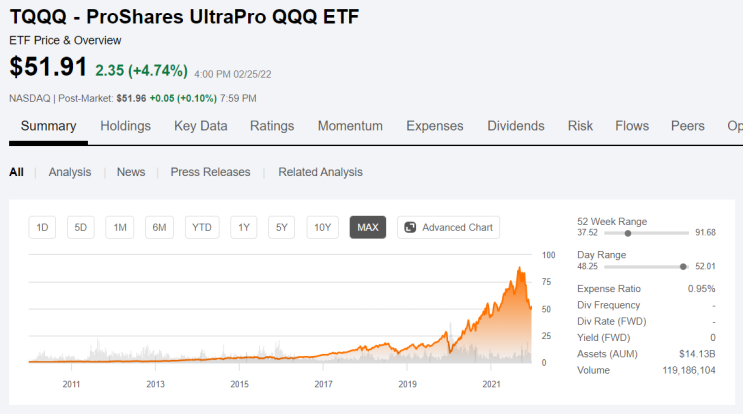
Task: Select the 1D chart range
Action: pos(42,227)
